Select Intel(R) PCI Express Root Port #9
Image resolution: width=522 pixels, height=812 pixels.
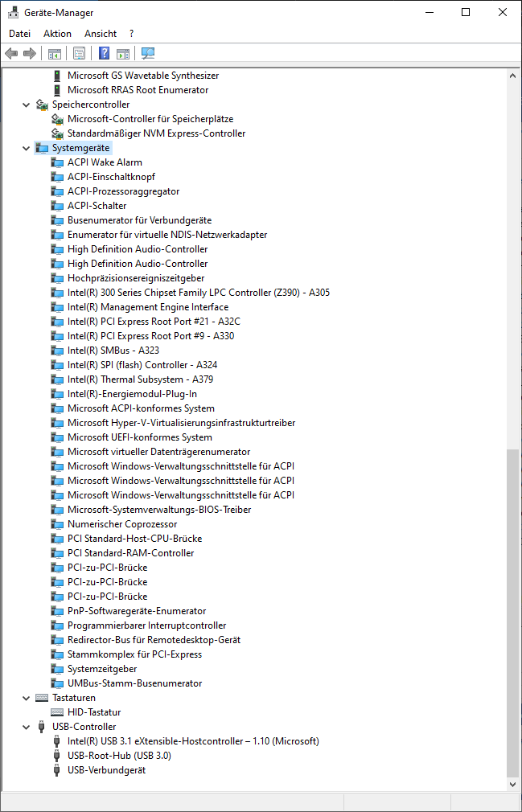(150, 336)
